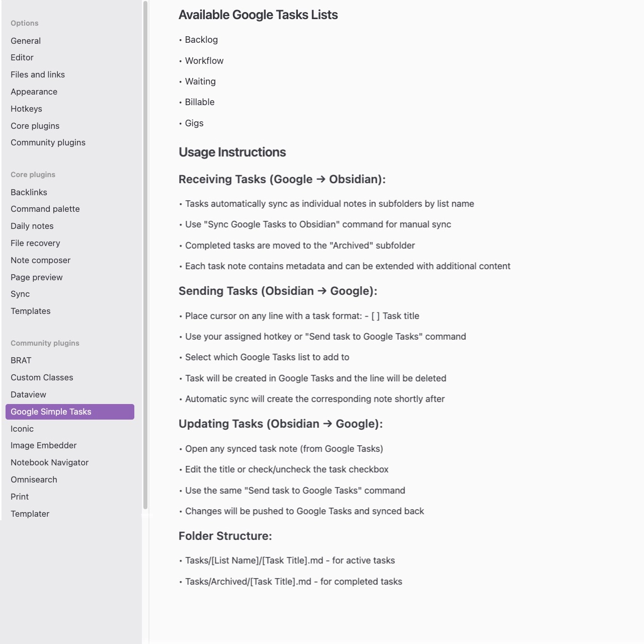Viewport: 644px width, 644px height.
Task: Select Omnisearch plugin settings
Action: tap(34, 479)
